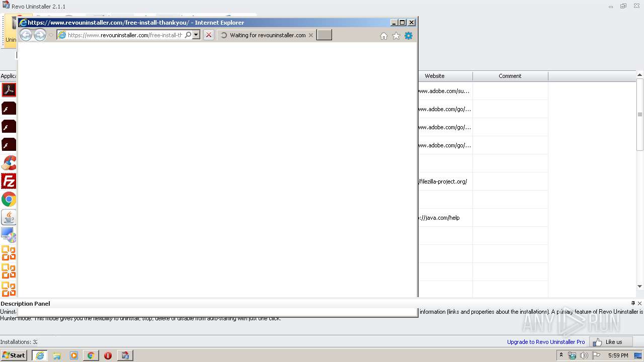Screen dimensions: 644x362
Task: Open the Windows Start menu
Action: click(x=14, y=355)
